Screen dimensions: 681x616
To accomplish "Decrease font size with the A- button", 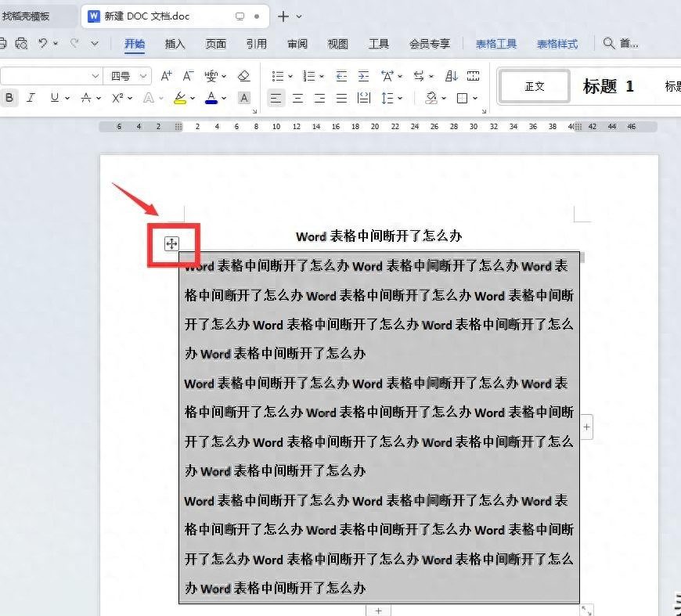I will pos(188,77).
